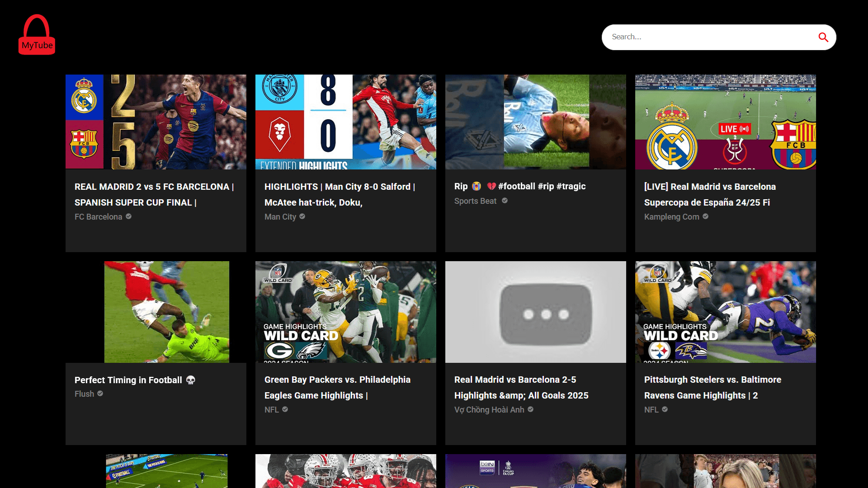Open the LIVE Real Madrid vs Barcelona thumbnail
Viewport: 868px width, 488px height.
click(x=726, y=122)
